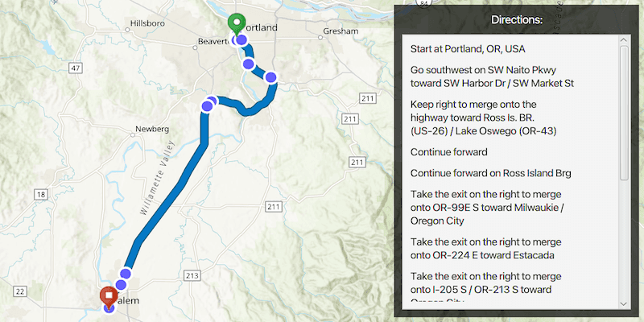The width and height of the screenshot is (644, 322).
Task: Select the route stop circle at the eastern bend
Action: [271, 77]
